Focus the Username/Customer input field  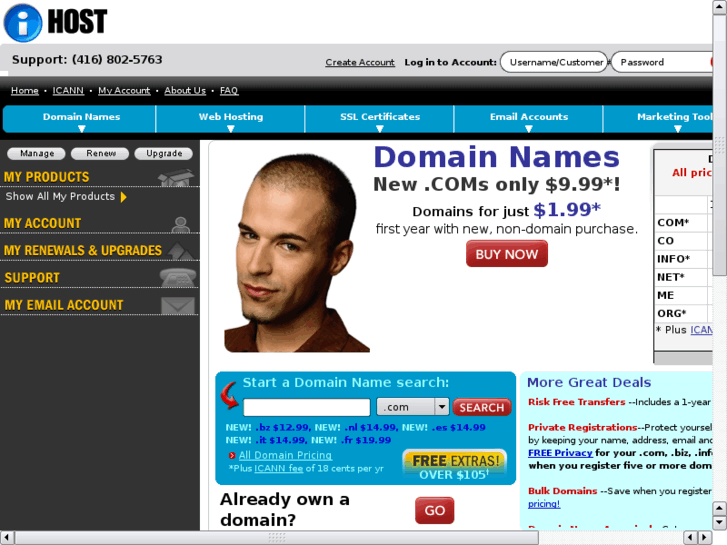pyautogui.click(x=554, y=62)
